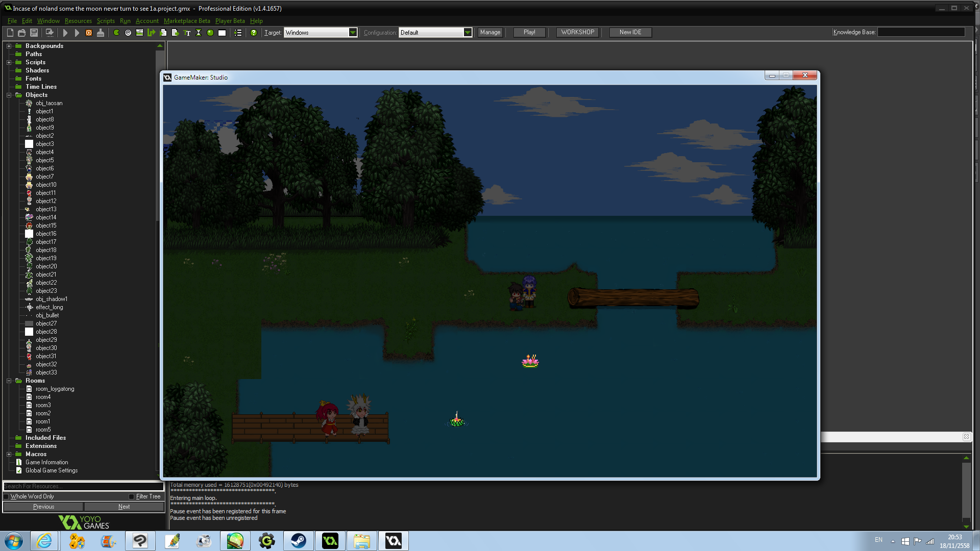
Task: Click the Create Room white rectangle icon
Action: click(222, 33)
